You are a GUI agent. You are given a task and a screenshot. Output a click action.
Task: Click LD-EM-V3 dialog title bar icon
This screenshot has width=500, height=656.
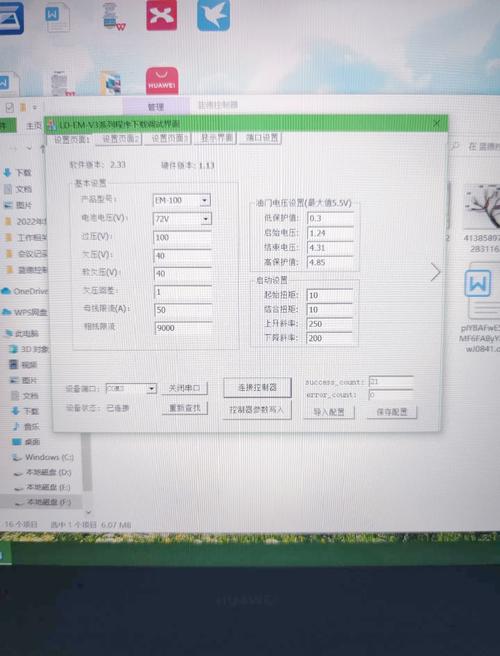pyautogui.click(x=52, y=125)
